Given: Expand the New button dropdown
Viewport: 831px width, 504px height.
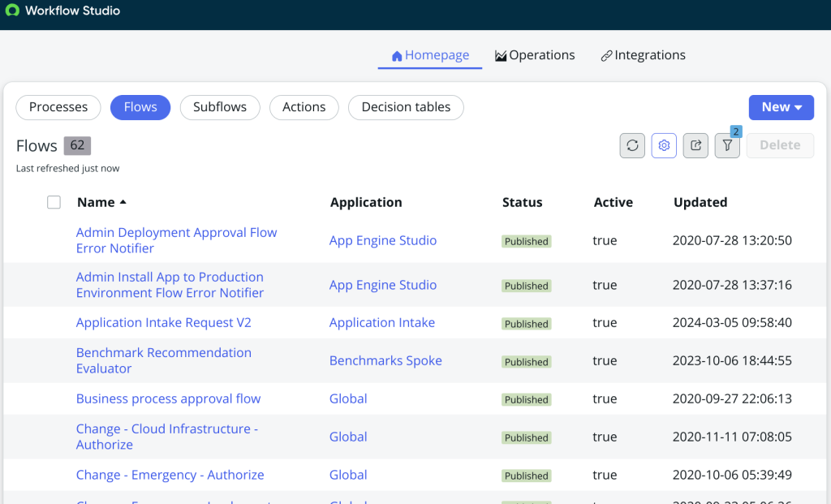Looking at the screenshot, I should point(781,107).
